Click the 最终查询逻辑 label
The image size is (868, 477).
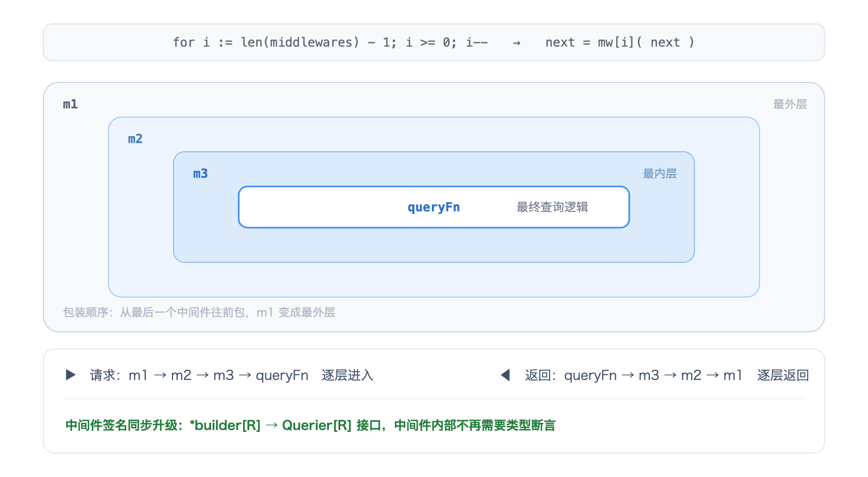(x=552, y=207)
